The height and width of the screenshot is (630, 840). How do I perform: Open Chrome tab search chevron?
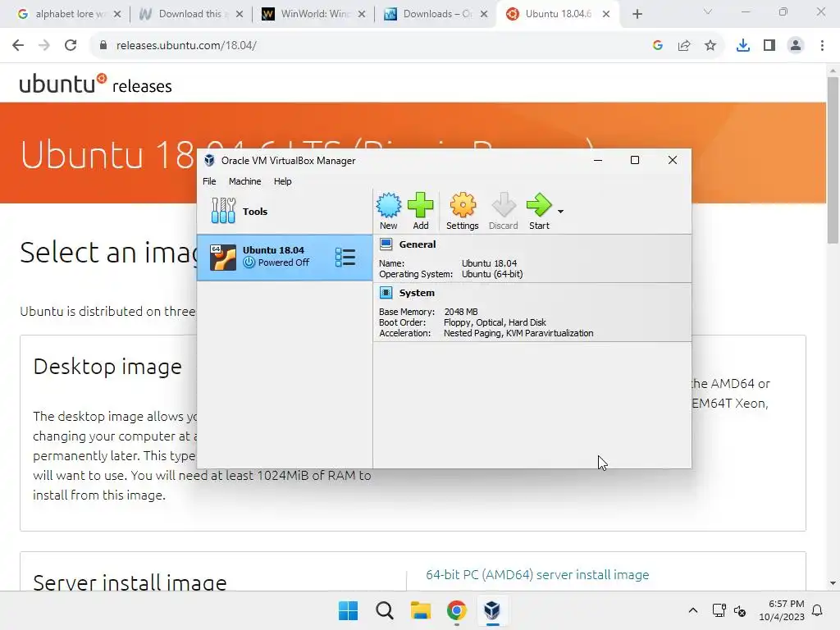tap(708, 11)
